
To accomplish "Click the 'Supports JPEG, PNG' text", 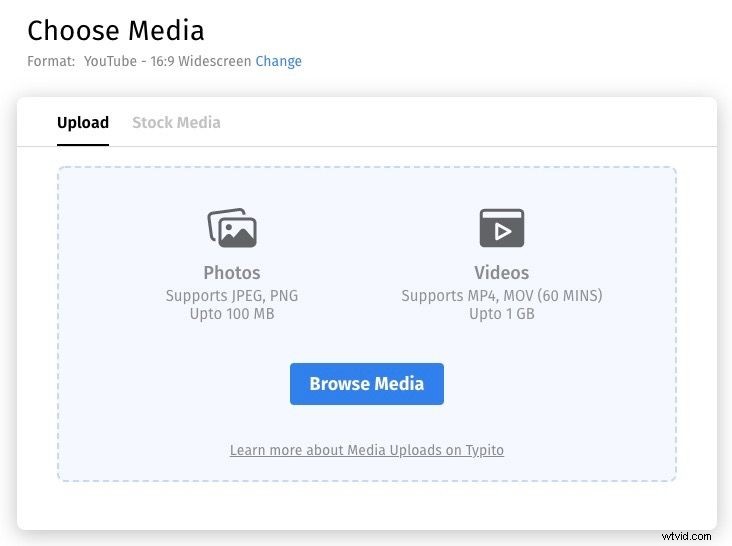I will (232, 296).
